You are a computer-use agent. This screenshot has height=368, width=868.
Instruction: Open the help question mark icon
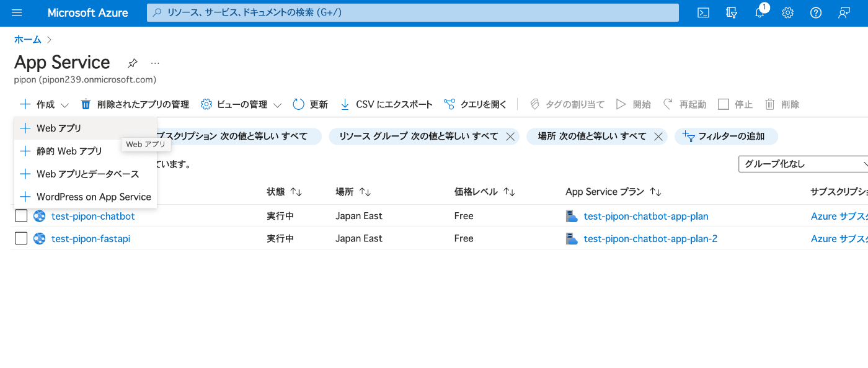816,13
